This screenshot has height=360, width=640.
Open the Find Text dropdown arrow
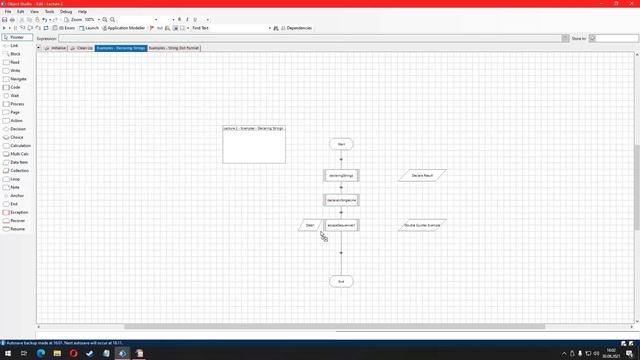(270, 28)
